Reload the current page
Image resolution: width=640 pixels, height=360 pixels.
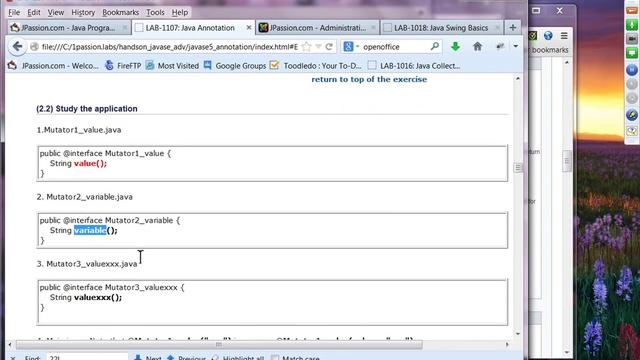point(329,47)
